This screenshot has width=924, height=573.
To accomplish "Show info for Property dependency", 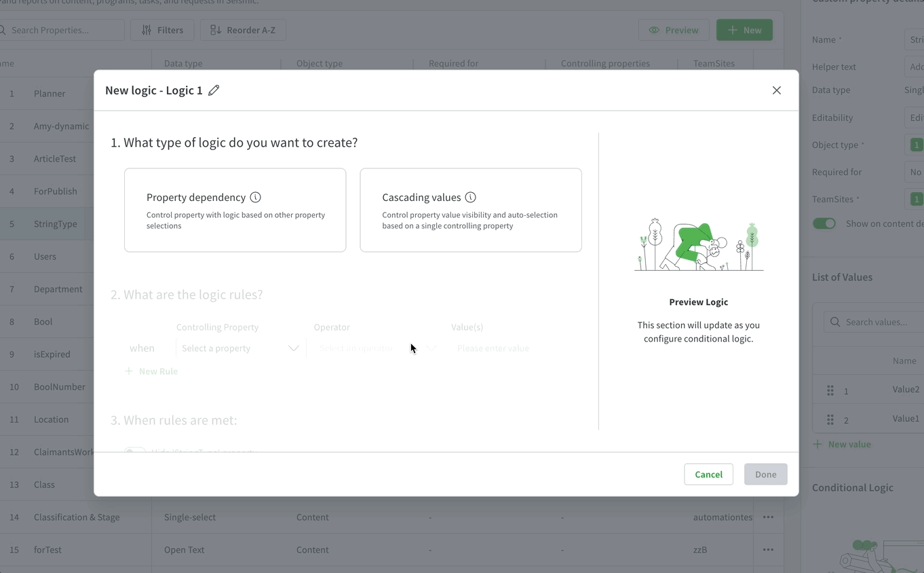I will click(255, 198).
